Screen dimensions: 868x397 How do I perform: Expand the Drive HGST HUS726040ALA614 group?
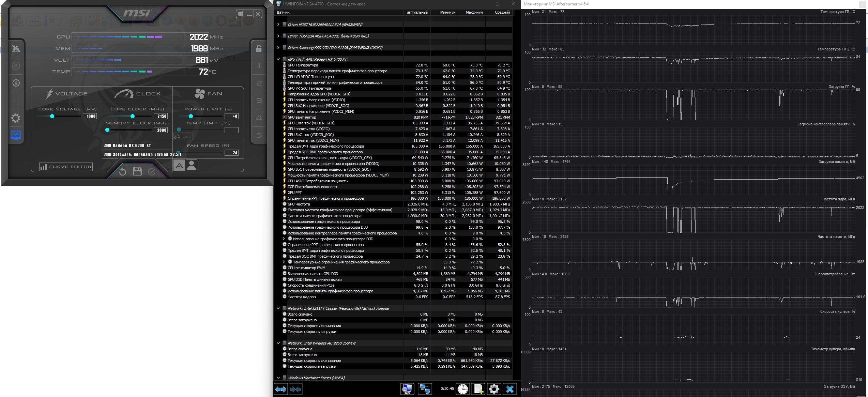278,25
